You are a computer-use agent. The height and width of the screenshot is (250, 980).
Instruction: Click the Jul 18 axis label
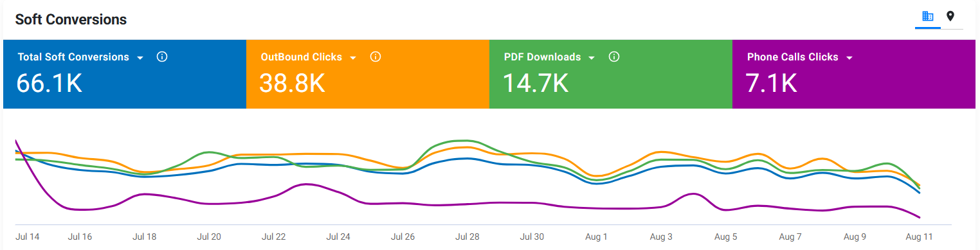click(x=144, y=237)
